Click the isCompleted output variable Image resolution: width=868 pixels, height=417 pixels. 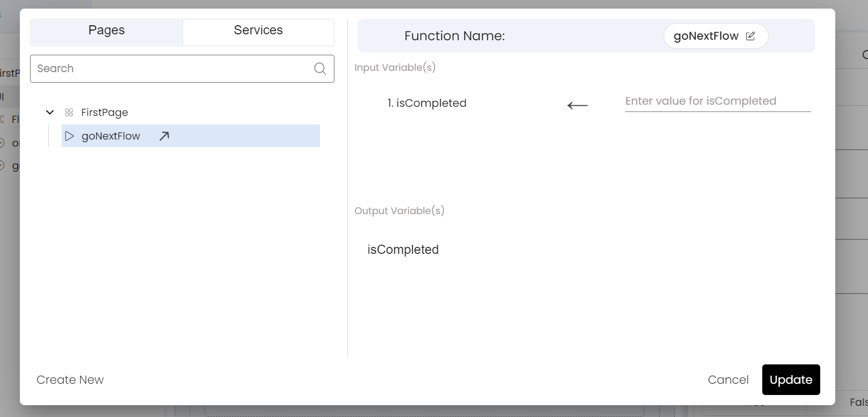(x=403, y=250)
